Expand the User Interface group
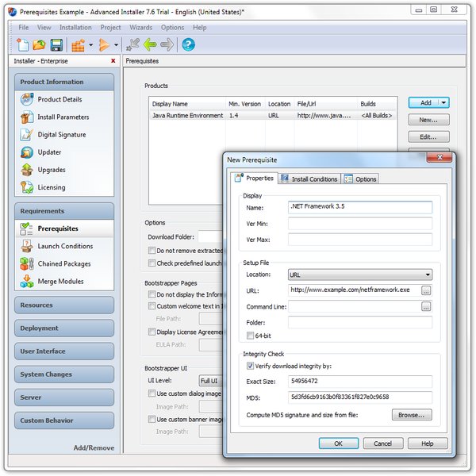This screenshot has width=476, height=476. click(64, 351)
